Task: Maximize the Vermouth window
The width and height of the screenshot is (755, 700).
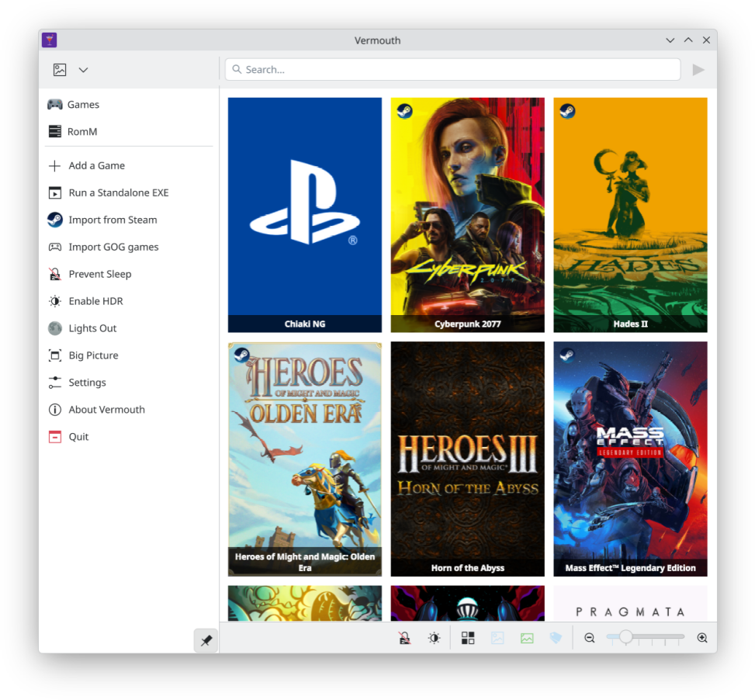Action: (688, 40)
